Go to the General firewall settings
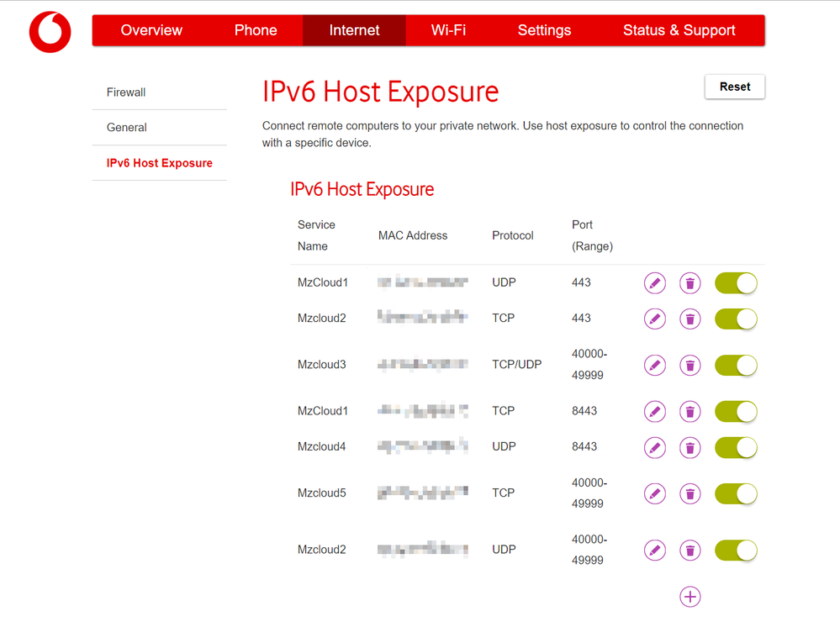The image size is (840, 622). pyautogui.click(x=127, y=128)
